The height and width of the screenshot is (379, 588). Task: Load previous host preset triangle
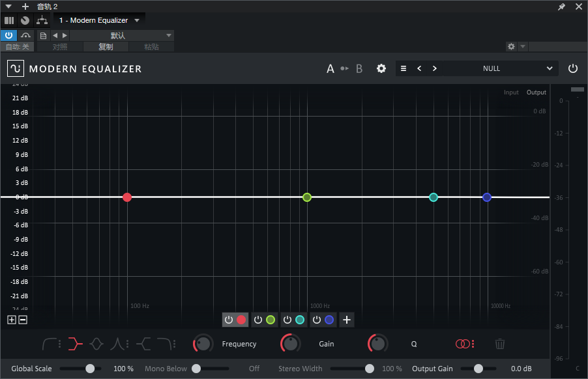coord(55,36)
